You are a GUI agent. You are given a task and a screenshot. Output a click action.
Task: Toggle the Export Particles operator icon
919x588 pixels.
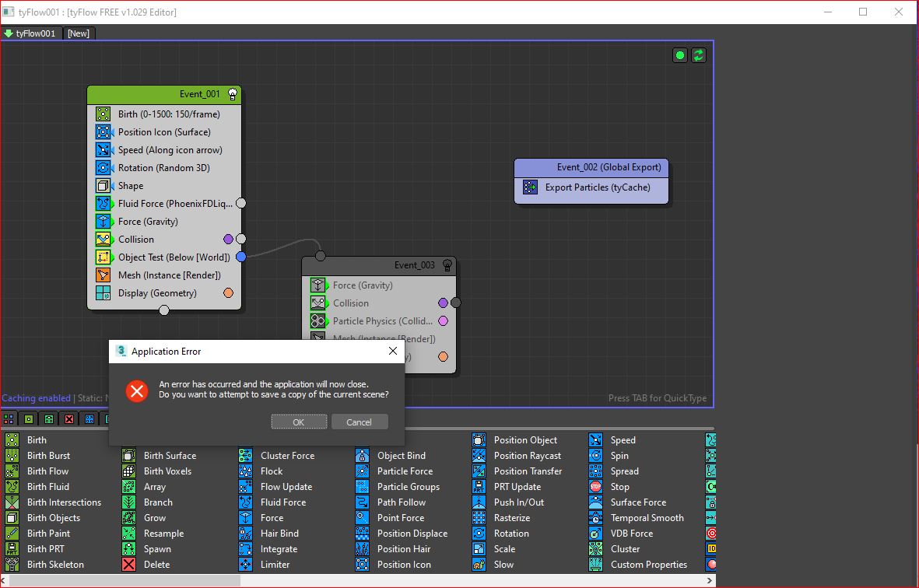[530, 187]
